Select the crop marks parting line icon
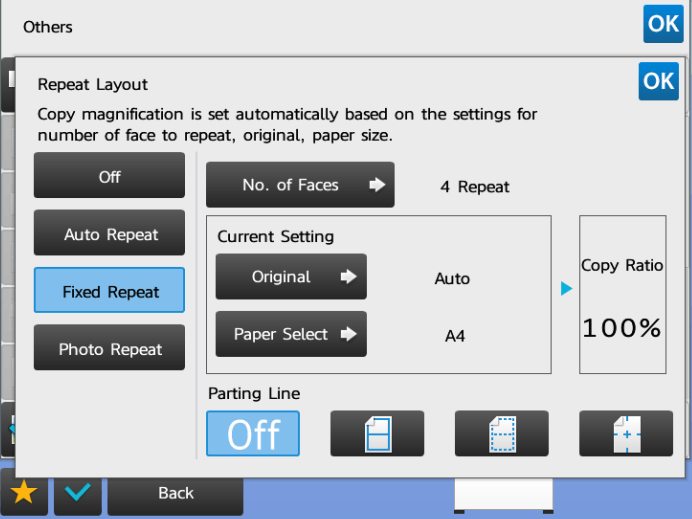The image size is (692, 519). pyautogui.click(x=626, y=433)
